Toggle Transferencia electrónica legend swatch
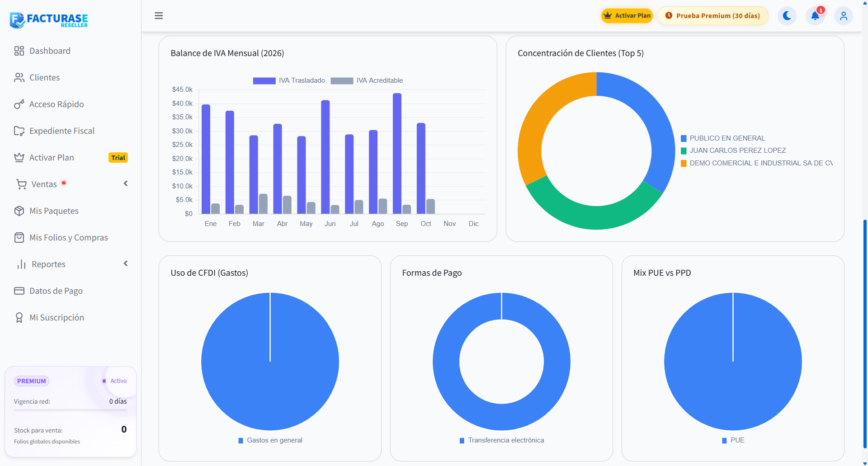Viewport: 868px width, 466px height. click(462, 441)
